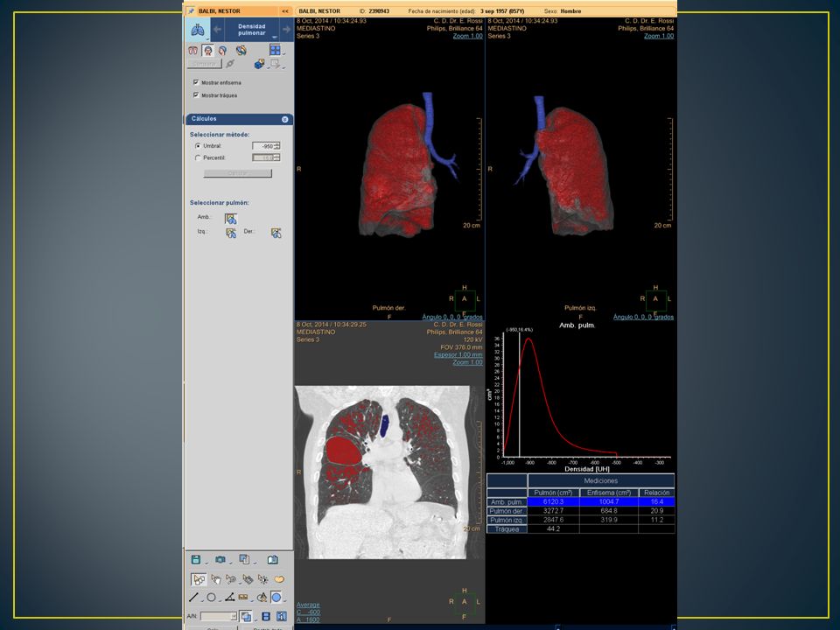The height and width of the screenshot is (630, 840).
Task: Click the white threshold line on histogram
Action: tap(520, 395)
